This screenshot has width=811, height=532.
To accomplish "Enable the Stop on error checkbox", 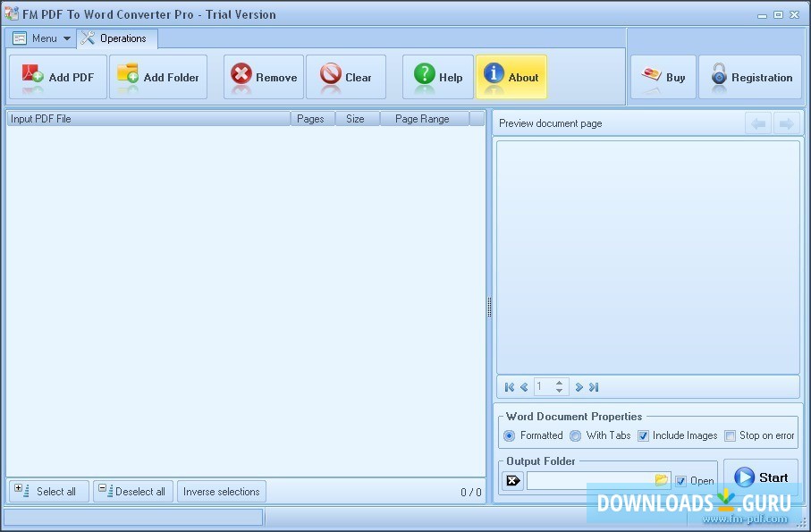I will pos(730,435).
